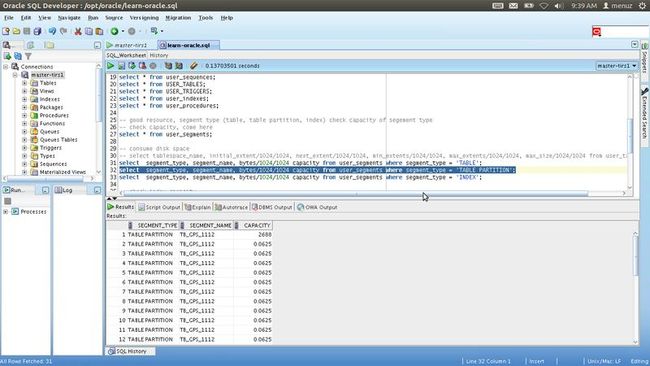This screenshot has width=650, height=366.
Task: Click the Save toolbar icon
Action: tap(27, 31)
